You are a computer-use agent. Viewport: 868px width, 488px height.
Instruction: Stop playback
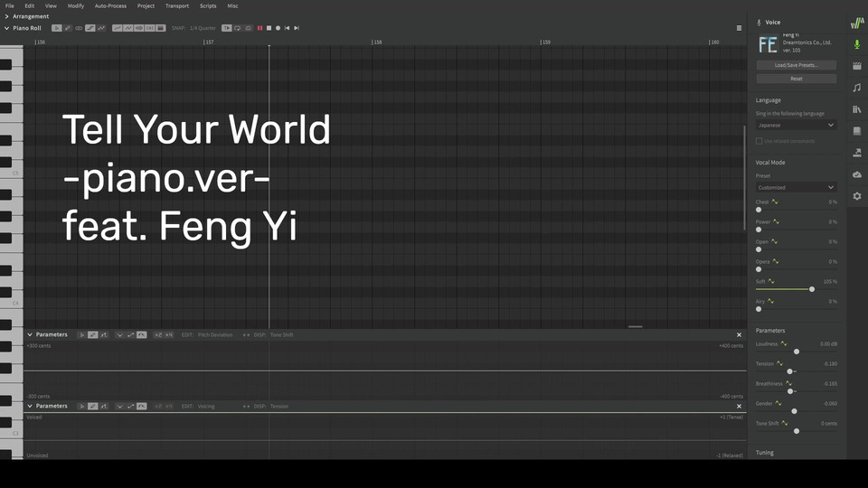coord(269,28)
